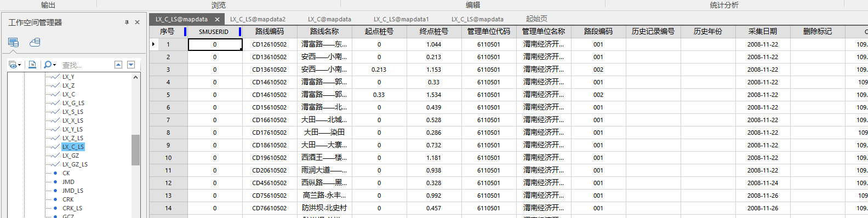Select LX_C line dataset
Image resolution: width=868 pixels, height=218 pixels.
point(68,94)
